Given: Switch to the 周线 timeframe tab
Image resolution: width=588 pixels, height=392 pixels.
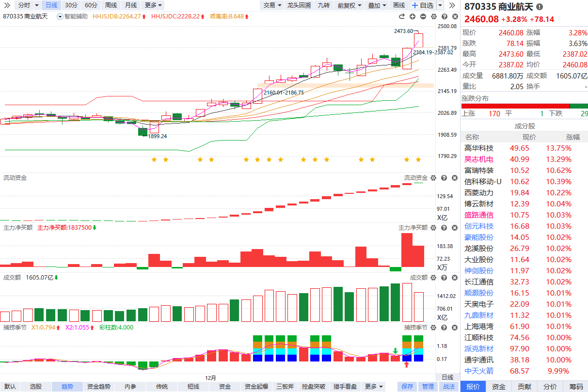Looking at the screenshot, I should pos(111,5).
